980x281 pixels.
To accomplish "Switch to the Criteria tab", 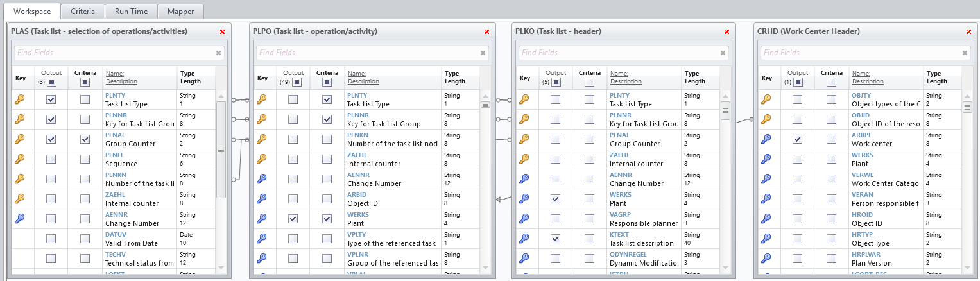I will pos(83,12).
